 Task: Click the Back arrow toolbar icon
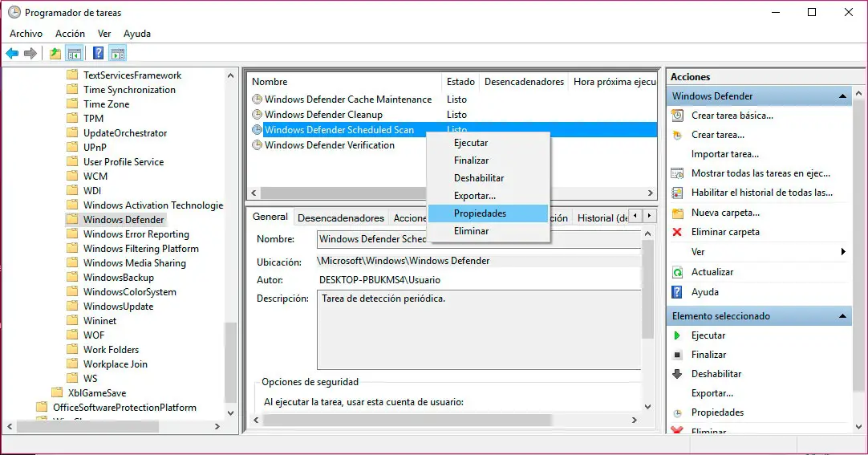tap(12, 53)
